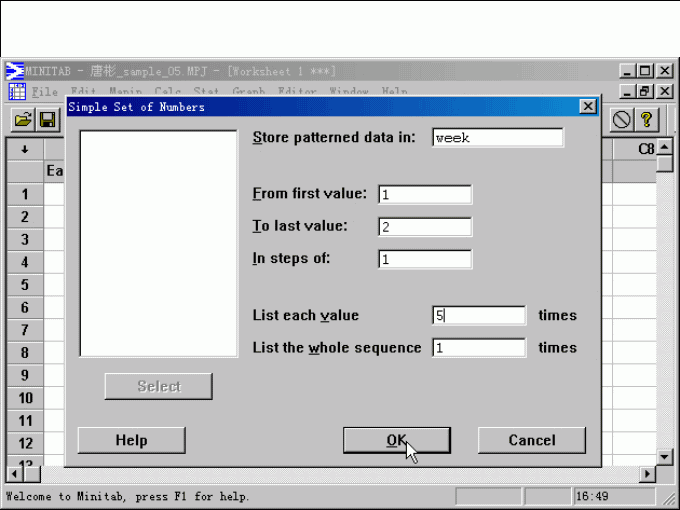Click the Minitab logo in title bar

(x=15, y=71)
